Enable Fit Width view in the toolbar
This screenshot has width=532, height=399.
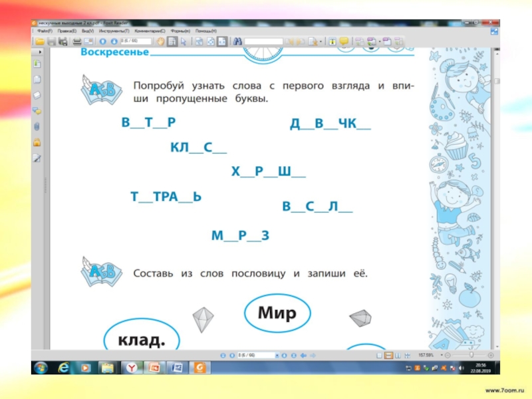222,42
